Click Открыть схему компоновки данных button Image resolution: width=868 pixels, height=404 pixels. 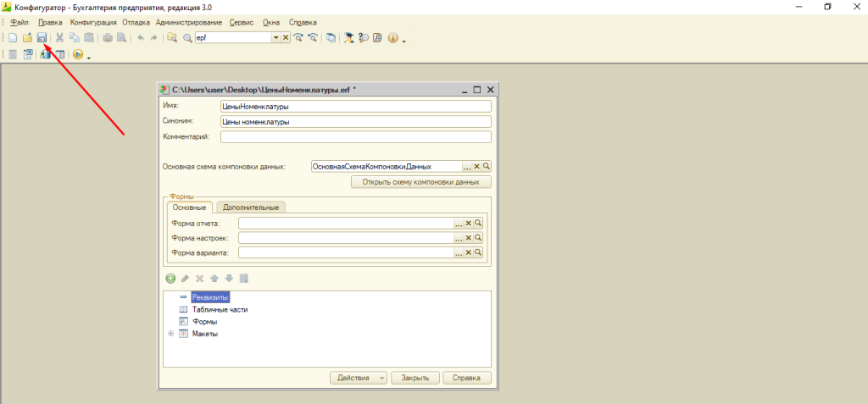pyautogui.click(x=420, y=182)
